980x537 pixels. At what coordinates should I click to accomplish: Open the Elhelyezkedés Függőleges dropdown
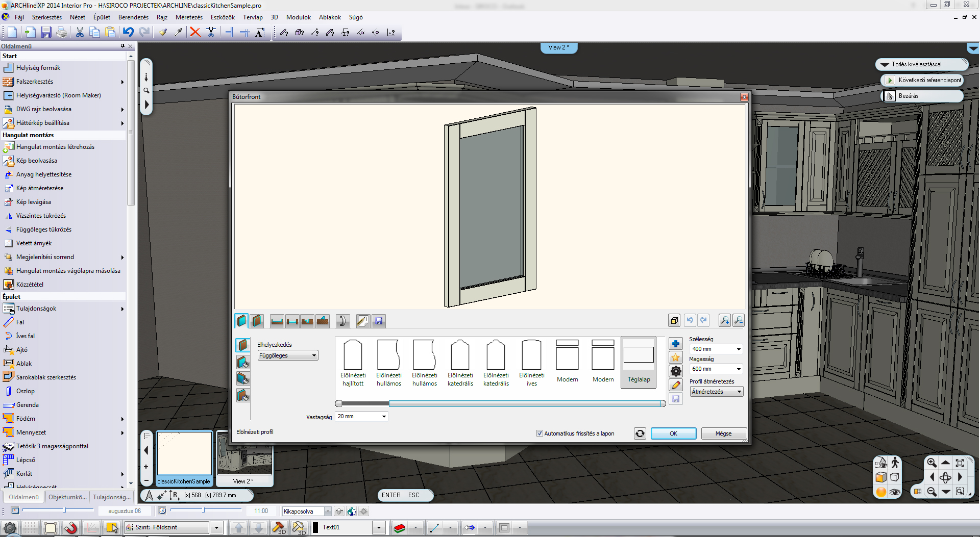(x=288, y=355)
